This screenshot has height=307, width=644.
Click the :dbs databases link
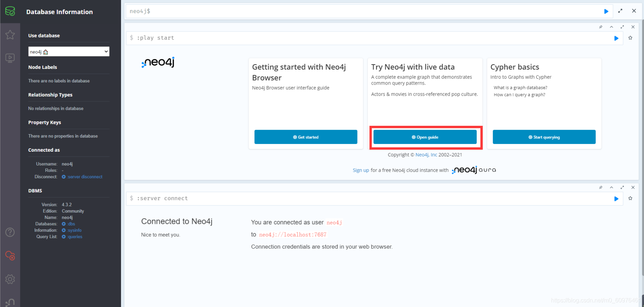coord(69,224)
